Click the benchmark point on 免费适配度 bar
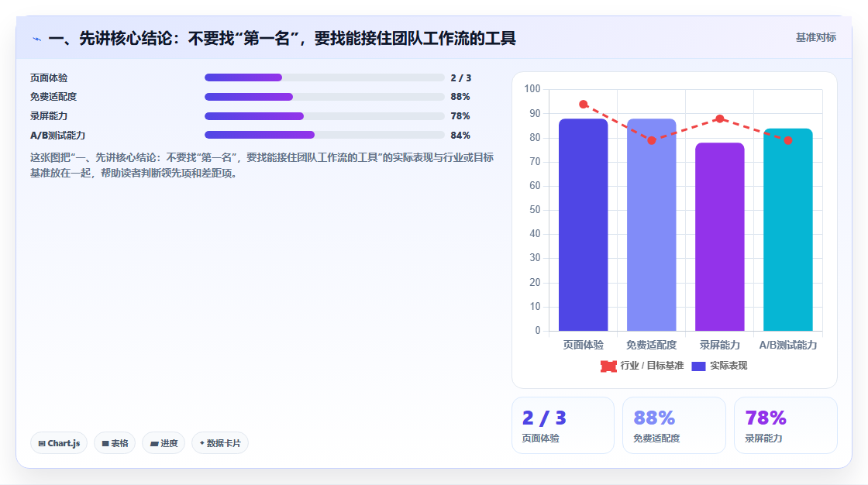The height and width of the screenshot is (485, 868). (x=652, y=141)
